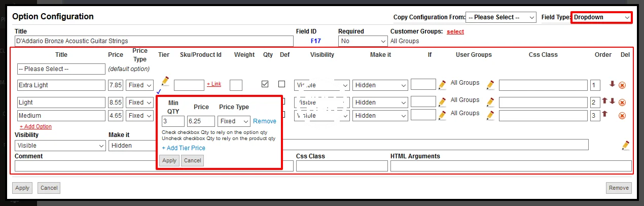Edit the If condition for Extra Light

[442, 85]
